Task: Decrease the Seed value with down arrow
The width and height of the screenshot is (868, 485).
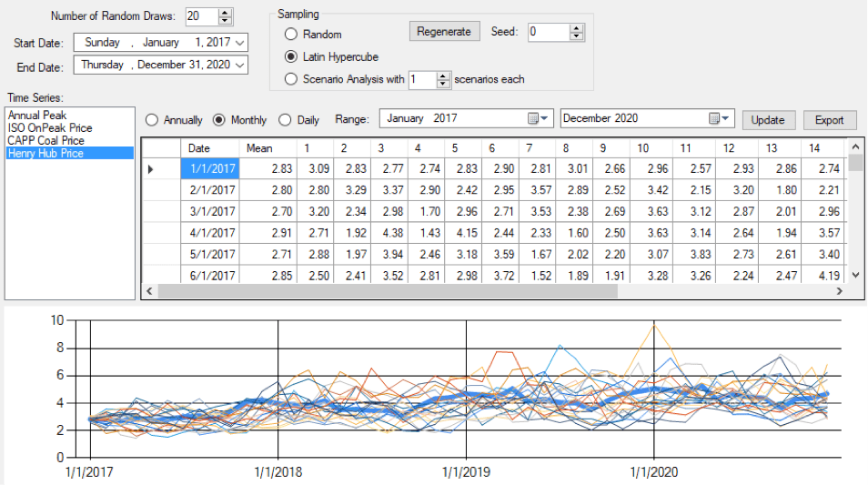Action: [577, 36]
